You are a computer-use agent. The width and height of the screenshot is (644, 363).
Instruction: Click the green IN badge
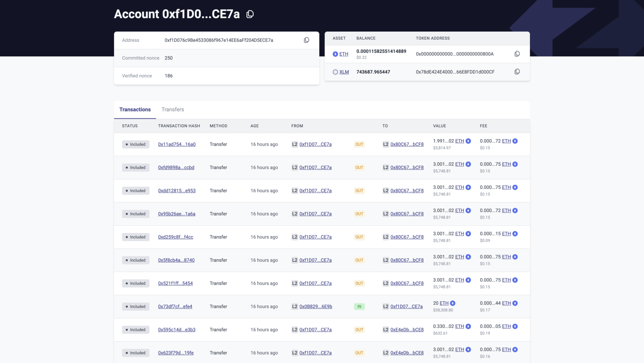tap(359, 306)
